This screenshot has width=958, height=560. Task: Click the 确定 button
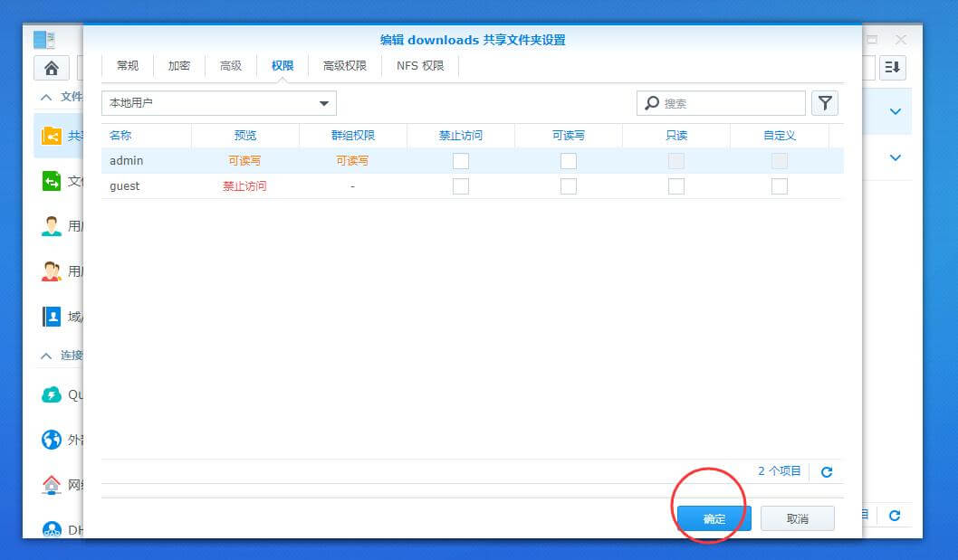[x=714, y=518]
